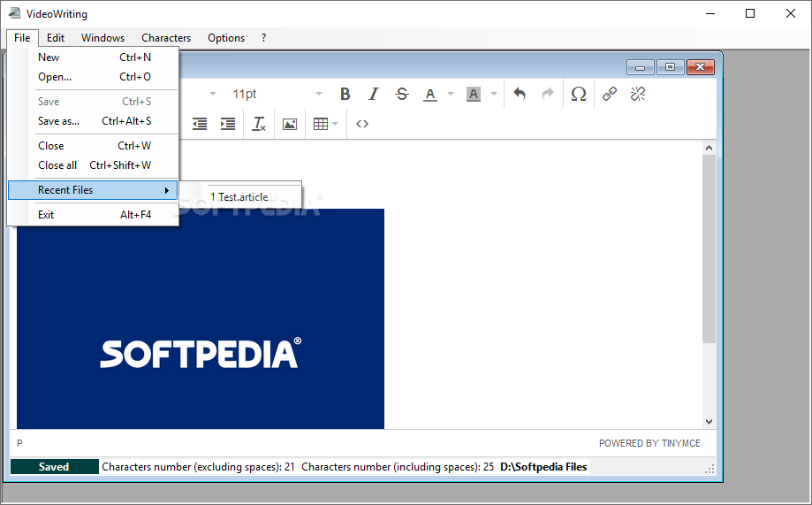
Task: Click scrollbar down arrow in editor
Action: click(709, 422)
